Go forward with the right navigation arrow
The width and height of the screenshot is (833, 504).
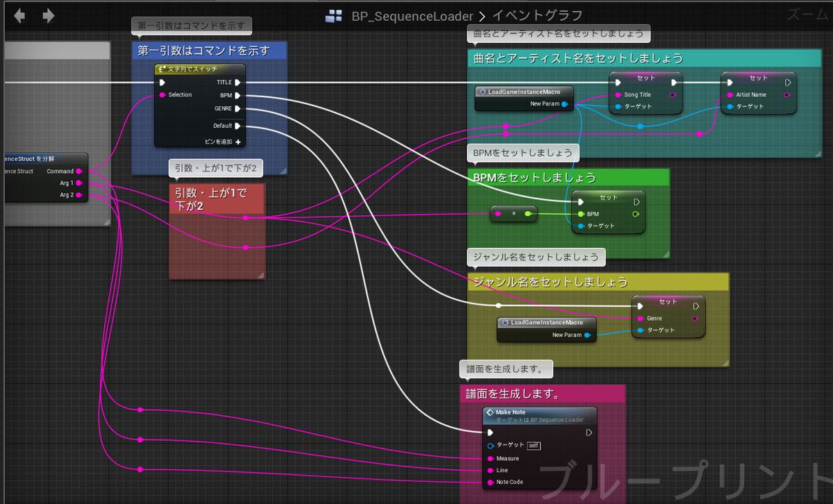coord(48,16)
